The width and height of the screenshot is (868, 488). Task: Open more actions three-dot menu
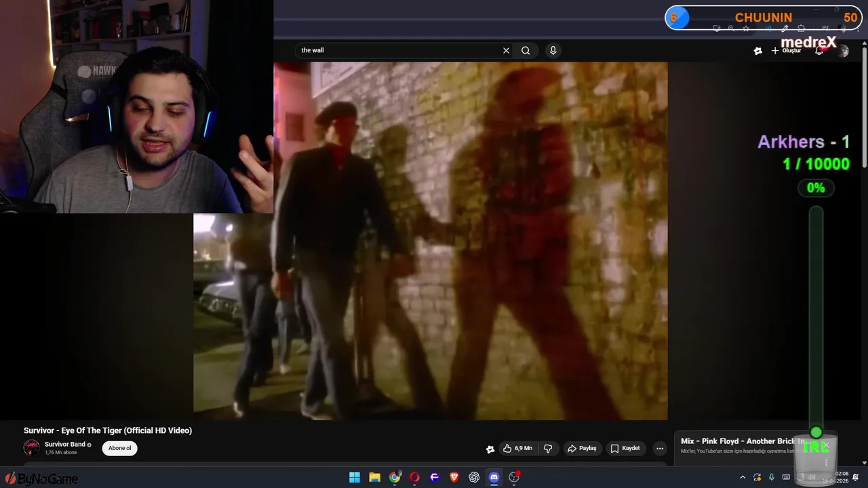(x=660, y=448)
